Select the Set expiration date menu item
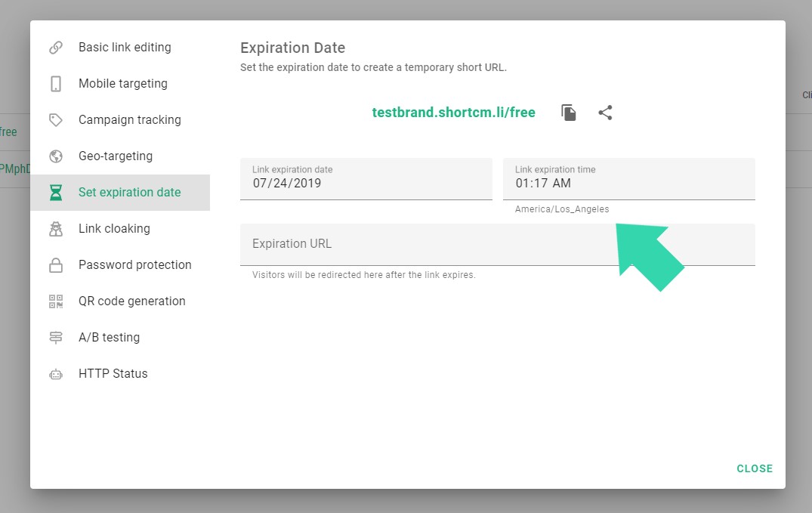 coord(129,193)
